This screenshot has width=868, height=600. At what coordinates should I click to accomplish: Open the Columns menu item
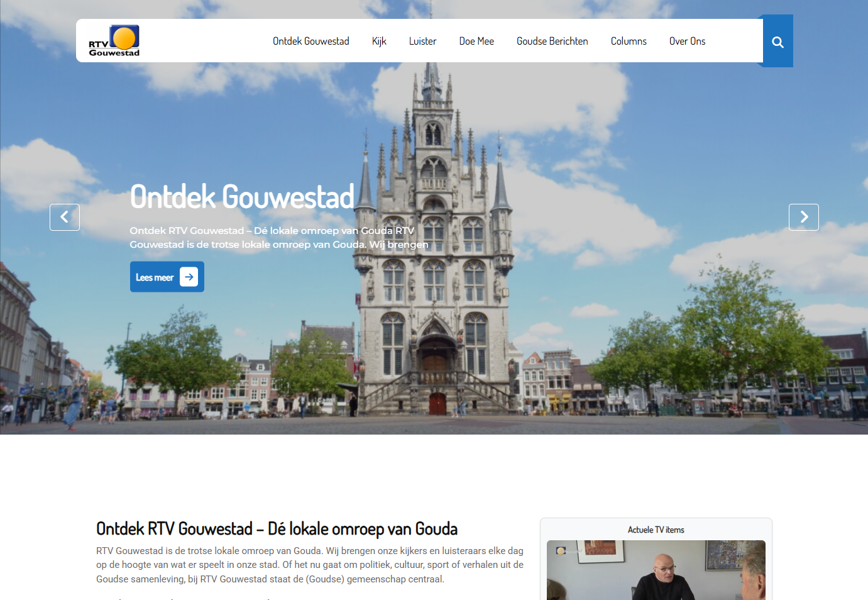pyautogui.click(x=629, y=41)
